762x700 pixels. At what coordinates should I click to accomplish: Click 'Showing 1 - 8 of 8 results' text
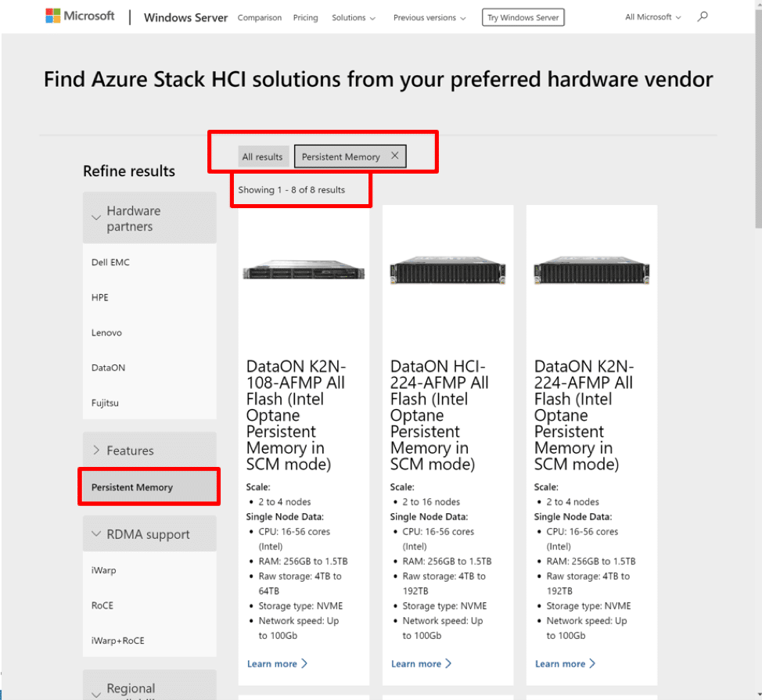[x=292, y=190]
